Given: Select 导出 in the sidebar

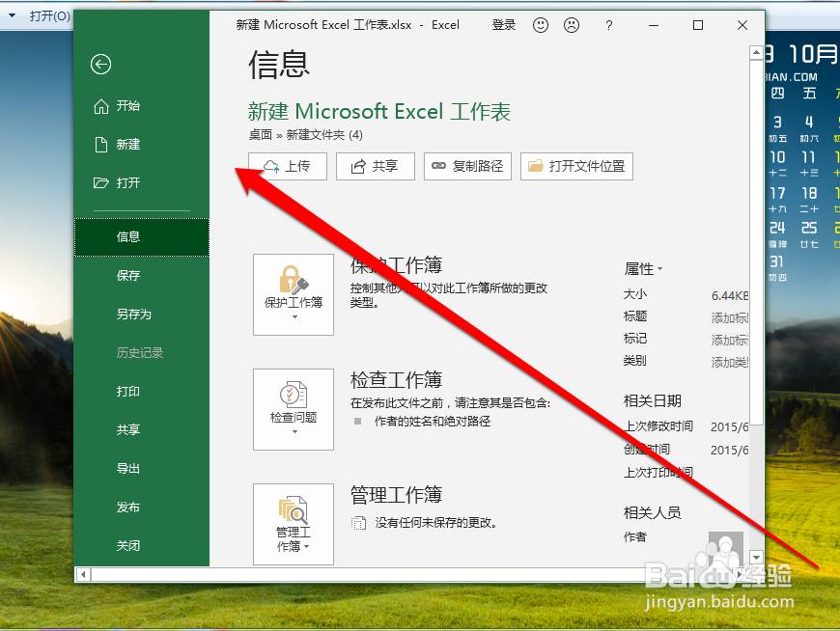Looking at the screenshot, I should point(141,468).
